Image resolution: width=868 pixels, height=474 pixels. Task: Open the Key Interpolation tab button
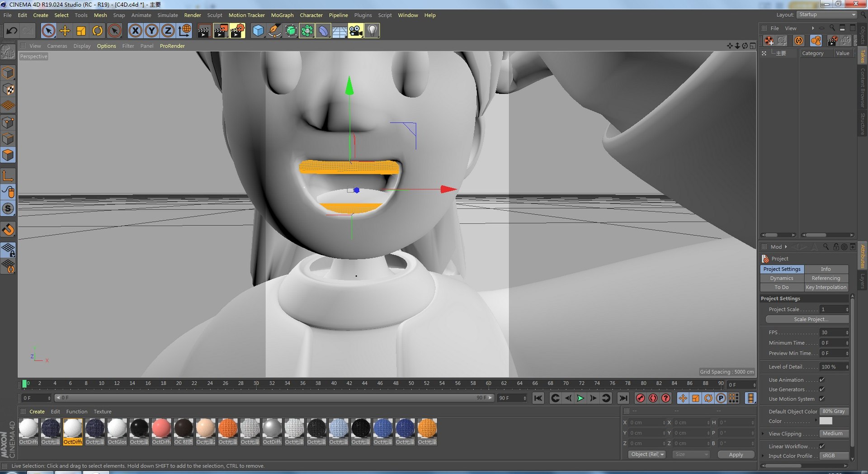[x=826, y=287]
